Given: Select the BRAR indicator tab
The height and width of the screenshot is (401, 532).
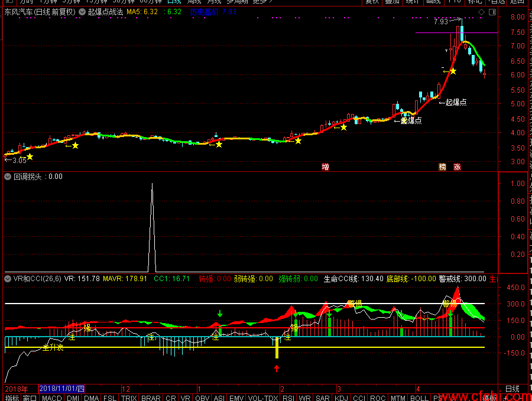Looking at the screenshot, I should pyautogui.click(x=151, y=397).
